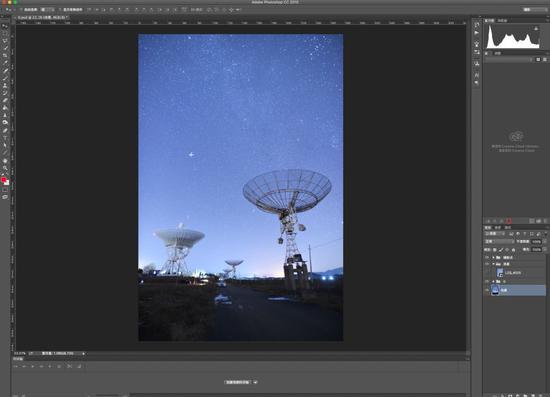Select the Move tool
This screenshot has width=550, height=397.
[5, 26]
